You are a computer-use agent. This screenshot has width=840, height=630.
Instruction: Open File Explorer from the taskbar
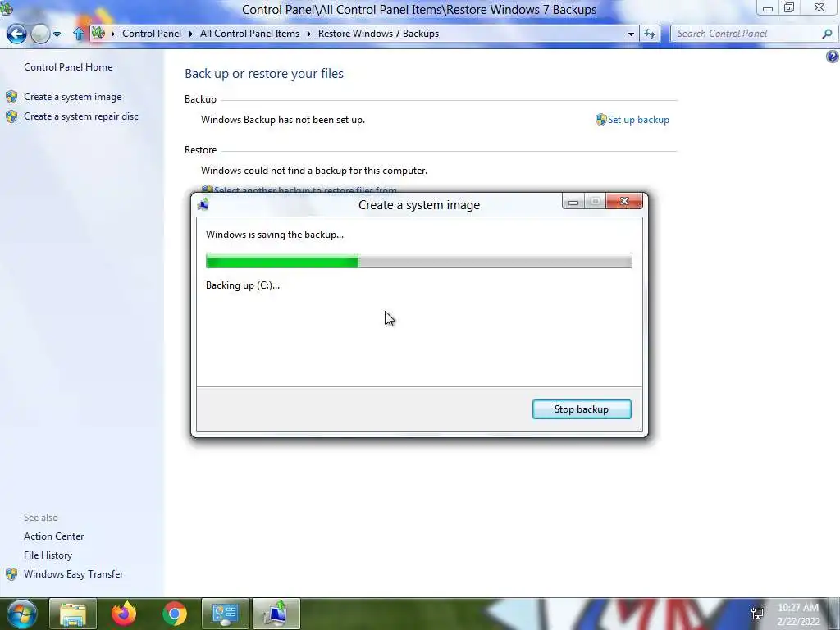[x=73, y=614]
